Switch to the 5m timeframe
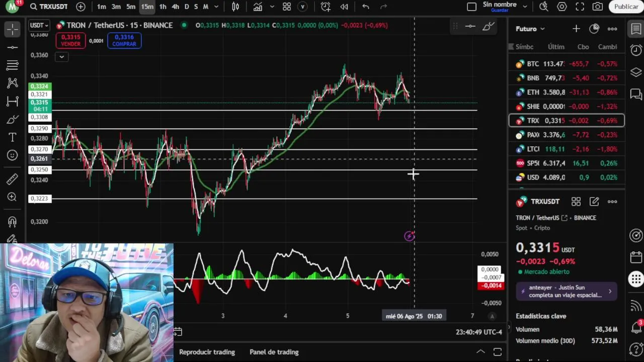The width and height of the screenshot is (644, 362). coord(131,7)
